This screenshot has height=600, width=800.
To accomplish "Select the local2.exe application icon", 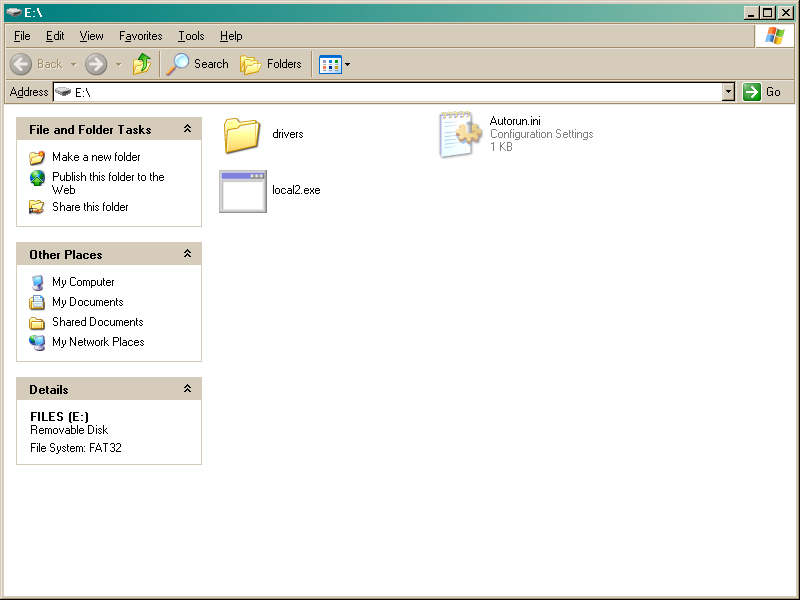I will coord(243,191).
